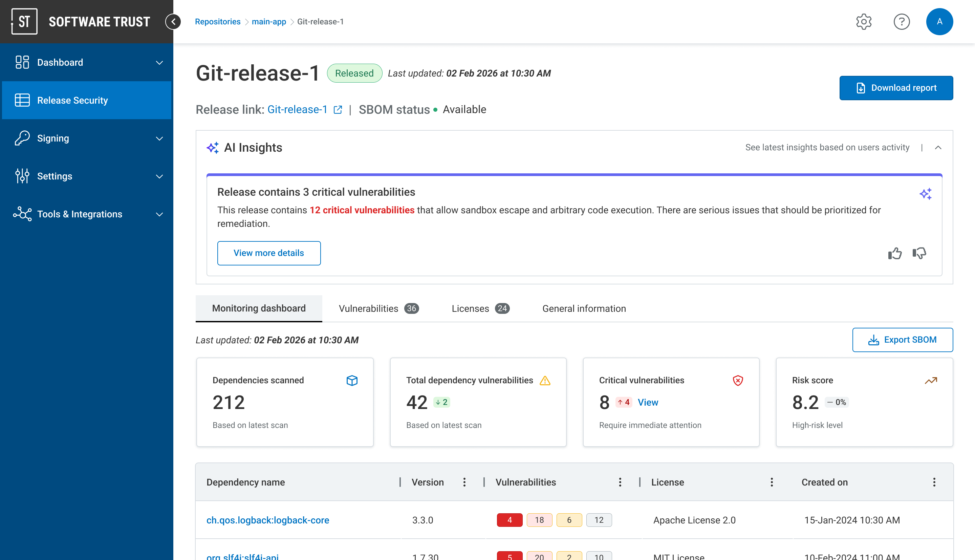The height and width of the screenshot is (560, 975).
Task: Give thumbs up on the AI insight
Action: pos(895,253)
